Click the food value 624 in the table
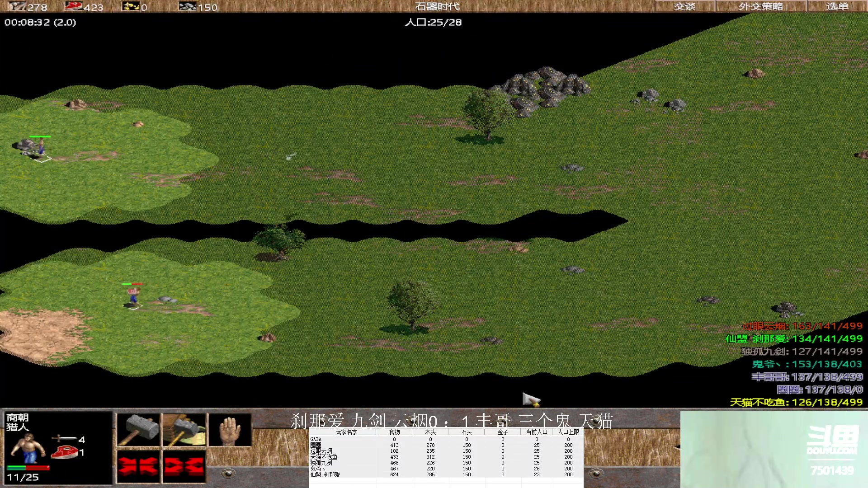 (x=394, y=474)
